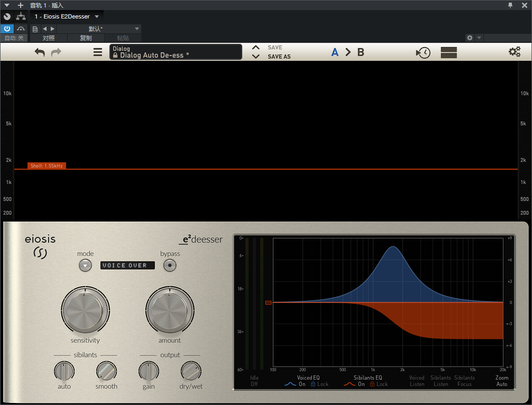This screenshot has width=532, height=405.
Task: Toggle the bypass round button
Action: click(x=170, y=265)
